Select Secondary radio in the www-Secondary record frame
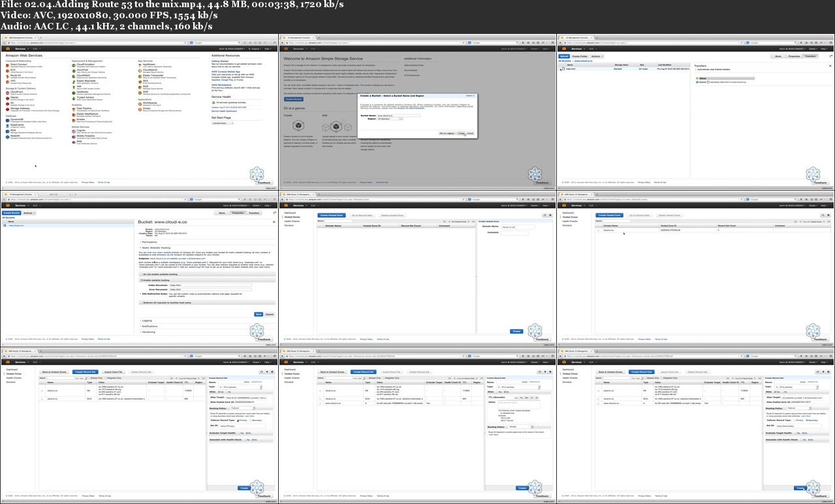 [806, 420]
